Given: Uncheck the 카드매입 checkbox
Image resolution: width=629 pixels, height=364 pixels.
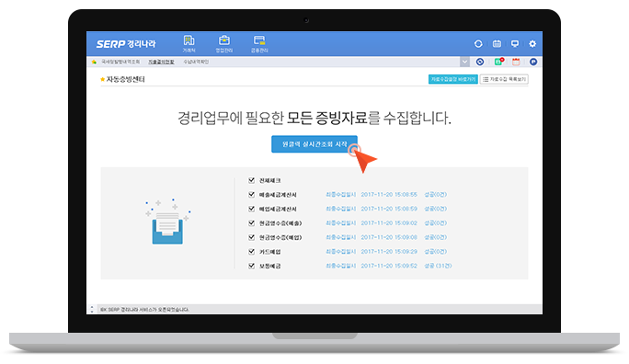Looking at the screenshot, I should click(x=252, y=251).
